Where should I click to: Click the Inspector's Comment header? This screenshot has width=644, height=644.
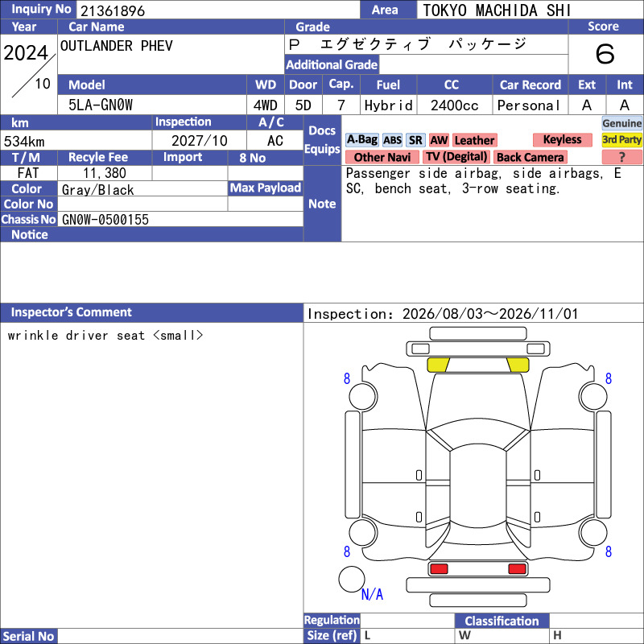click(151, 312)
